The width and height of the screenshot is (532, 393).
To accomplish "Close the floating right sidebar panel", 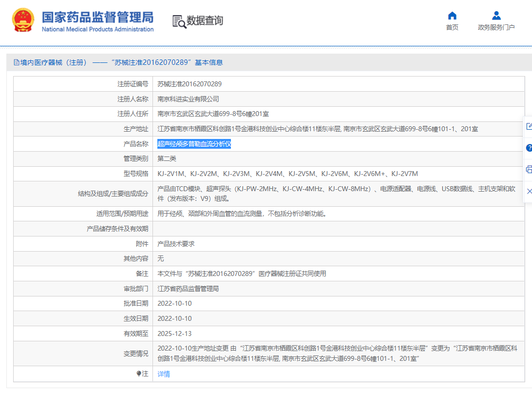I will (x=529, y=191).
